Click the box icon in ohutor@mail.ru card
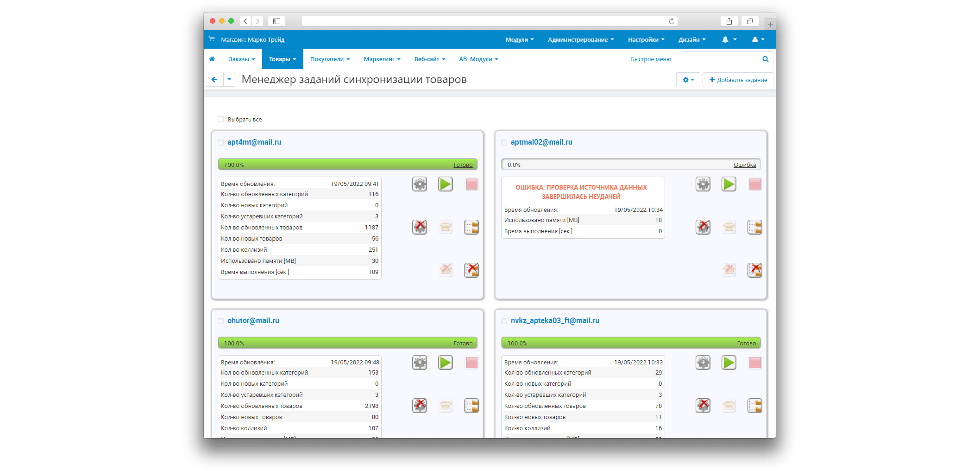The image size is (980, 471). coord(446,405)
